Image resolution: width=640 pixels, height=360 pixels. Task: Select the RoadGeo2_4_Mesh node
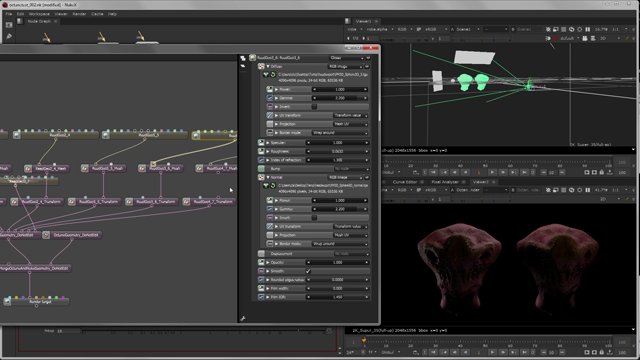46,168
